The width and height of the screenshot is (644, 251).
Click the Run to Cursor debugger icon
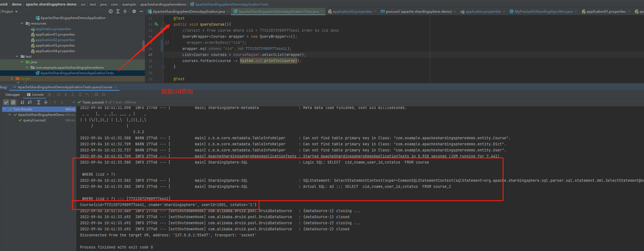87,94
